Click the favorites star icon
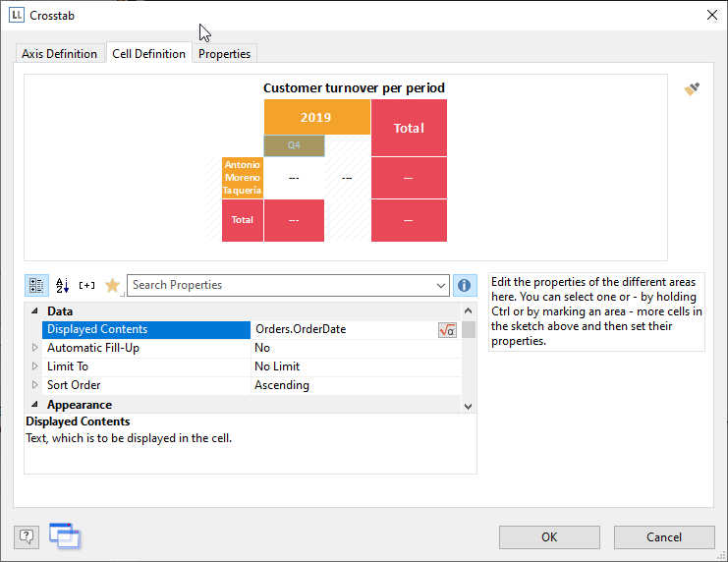The image size is (728, 562). (112, 285)
